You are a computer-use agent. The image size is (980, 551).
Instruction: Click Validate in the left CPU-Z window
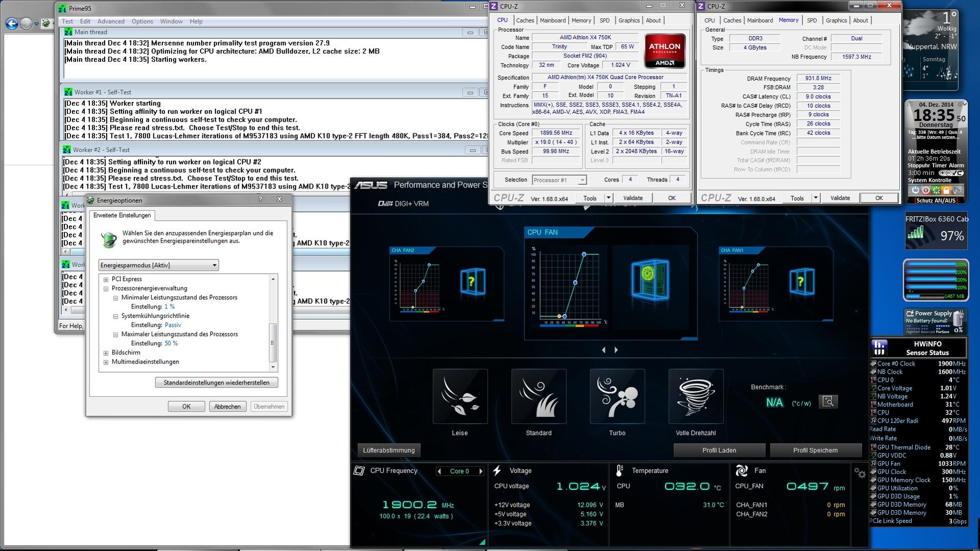click(x=633, y=198)
